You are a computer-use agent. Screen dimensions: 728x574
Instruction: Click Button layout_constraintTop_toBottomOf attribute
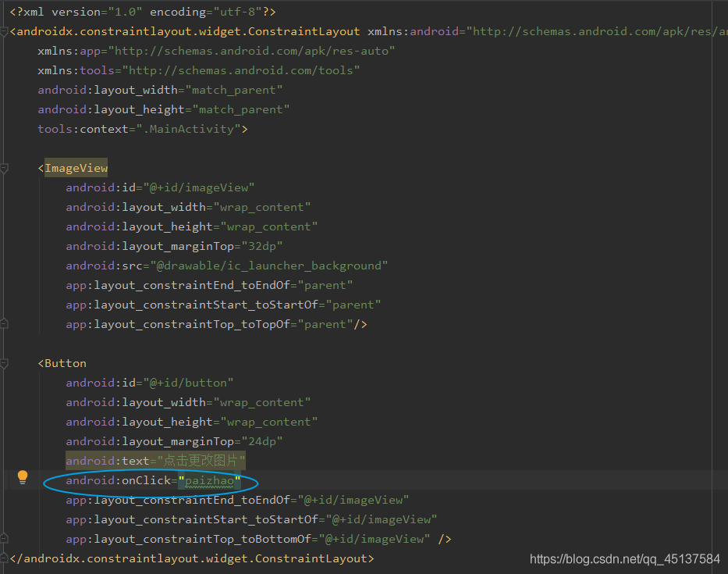click(192, 539)
